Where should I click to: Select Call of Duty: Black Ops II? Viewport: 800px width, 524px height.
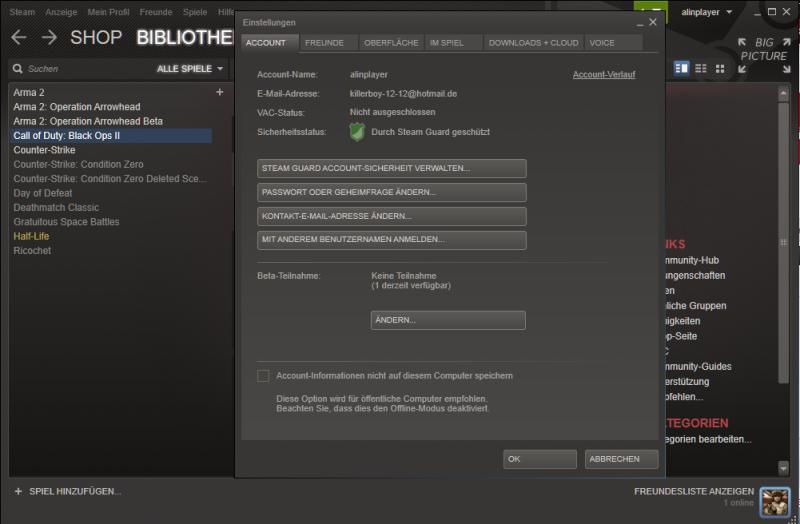point(66,135)
